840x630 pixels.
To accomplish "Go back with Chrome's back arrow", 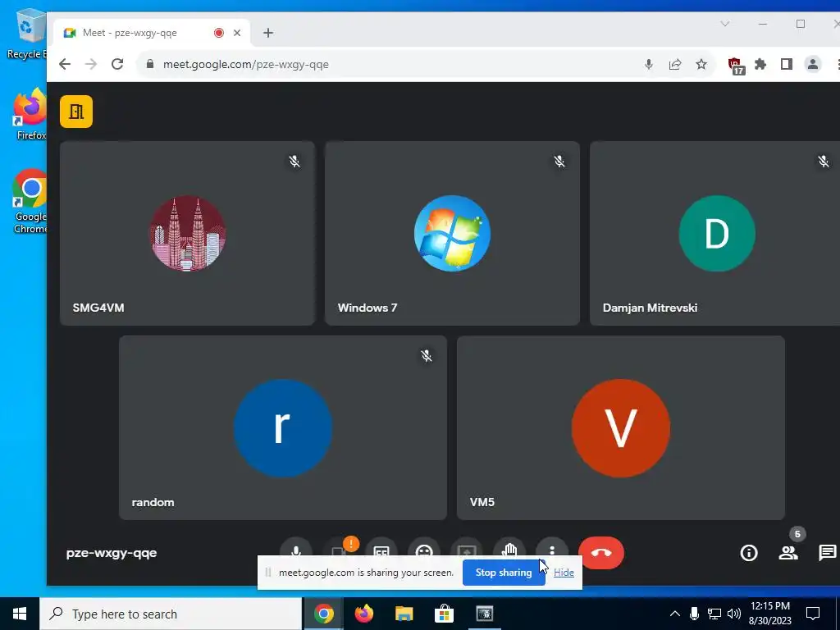I will 65,64.
